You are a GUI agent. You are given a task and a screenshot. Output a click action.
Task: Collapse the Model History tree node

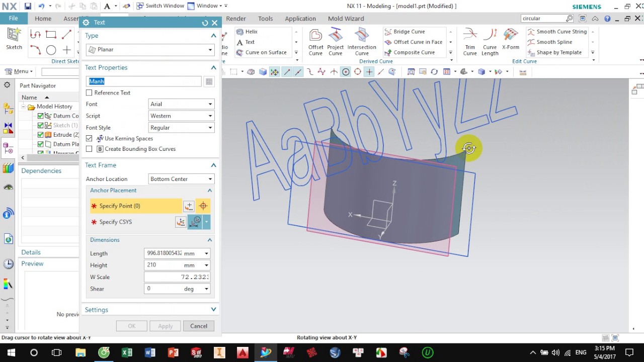23,107
